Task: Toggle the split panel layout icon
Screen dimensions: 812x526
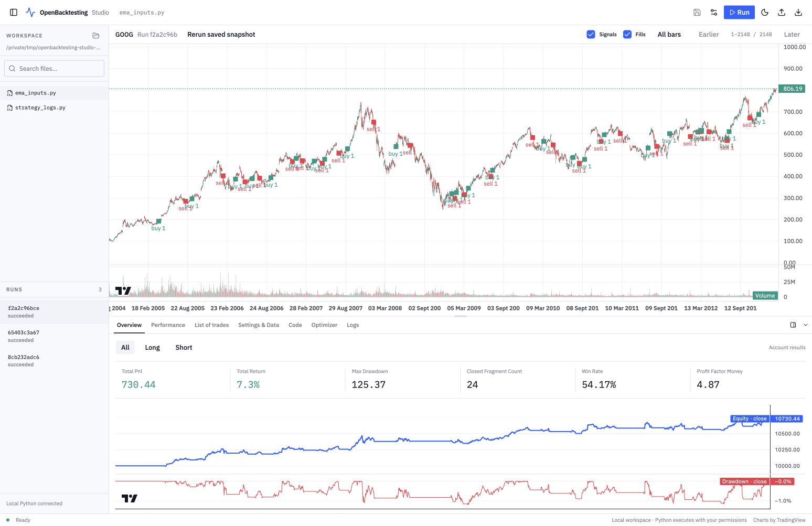Action: coord(793,325)
